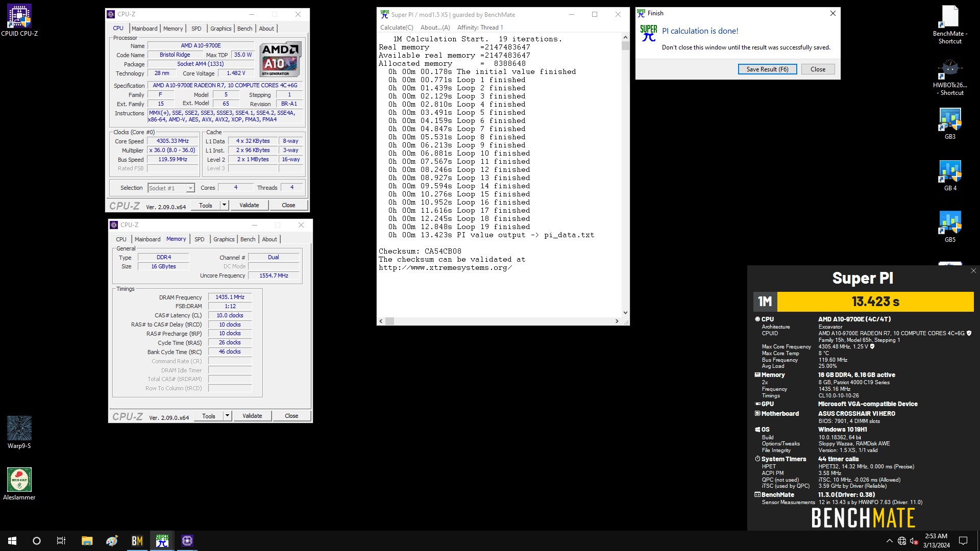Switch to Super PI taskbar icon
Image resolution: width=980 pixels, height=551 pixels.
[162, 541]
